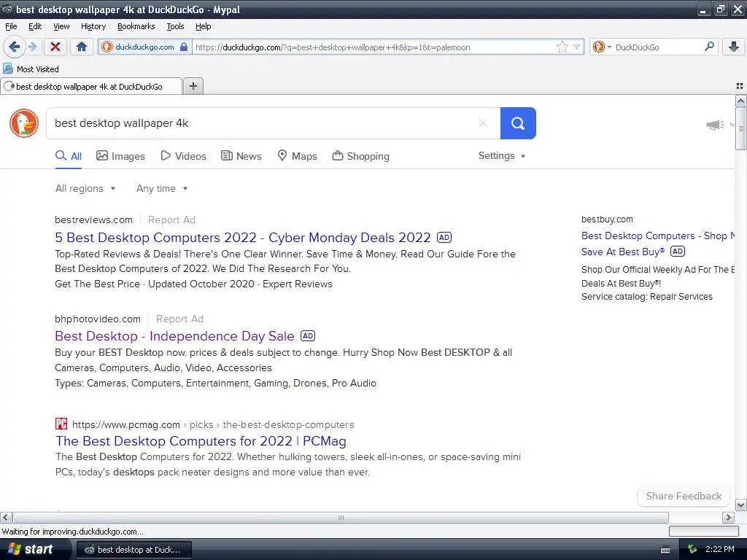Open the Bookmarks menu
This screenshot has height=560, width=747.
(136, 26)
